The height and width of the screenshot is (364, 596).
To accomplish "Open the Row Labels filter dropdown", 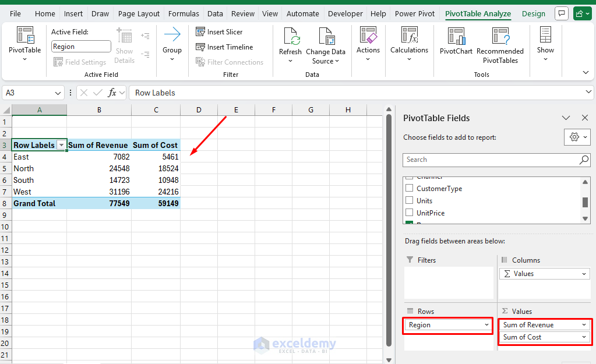I will (62, 144).
